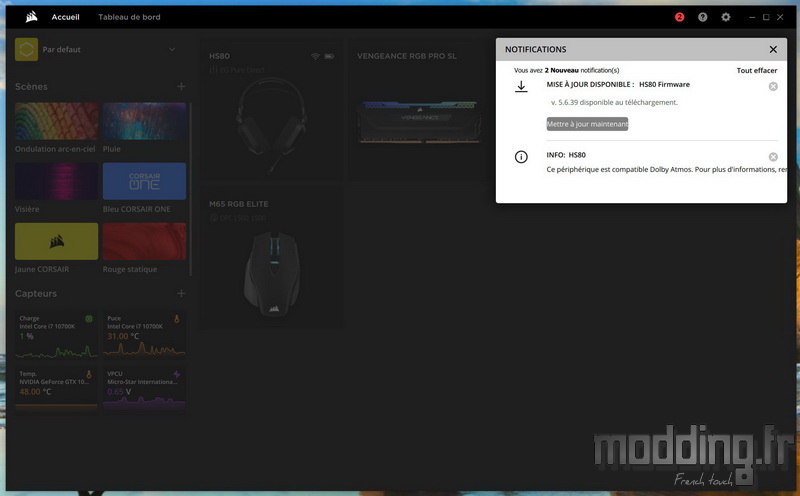Click the Capteurs section heading
Screen dimensions: 800x496
pos(36,293)
